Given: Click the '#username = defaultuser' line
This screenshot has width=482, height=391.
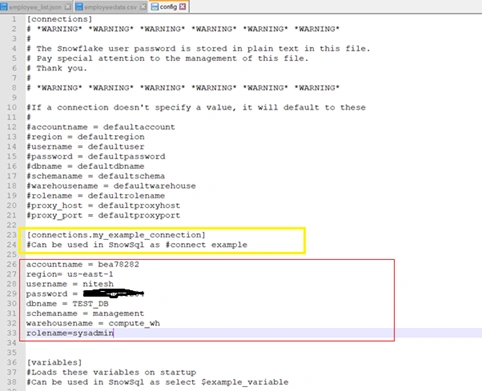Looking at the screenshot, I should [x=85, y=147].
